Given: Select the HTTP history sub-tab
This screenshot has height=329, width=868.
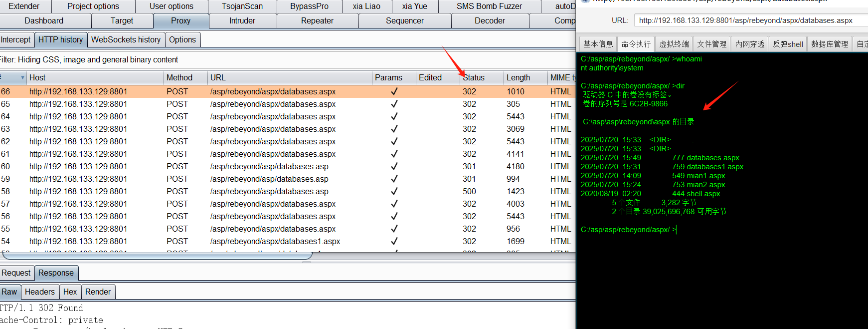Looking at the screenshot, I should (x=60, y=39).
